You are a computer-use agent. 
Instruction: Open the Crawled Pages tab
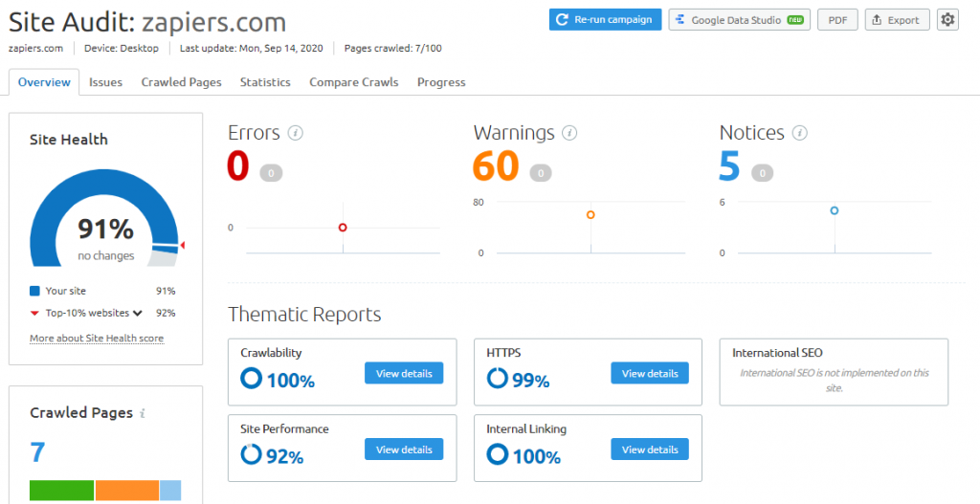pos(181,82)
